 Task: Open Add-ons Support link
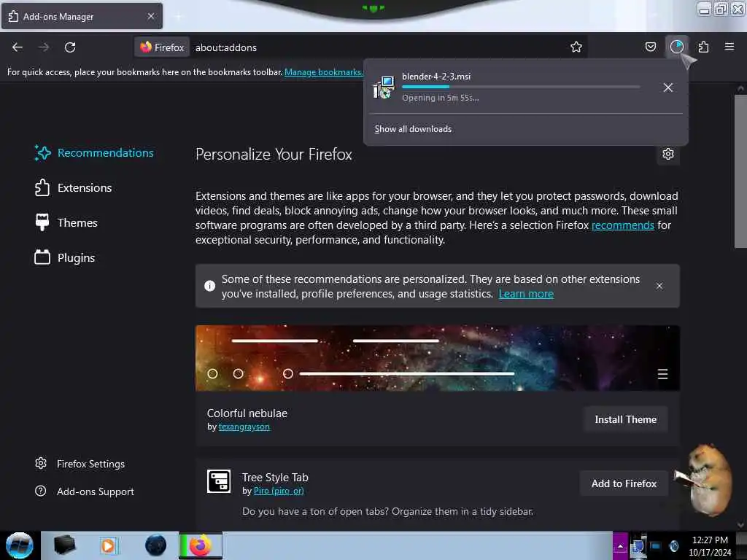85,491
